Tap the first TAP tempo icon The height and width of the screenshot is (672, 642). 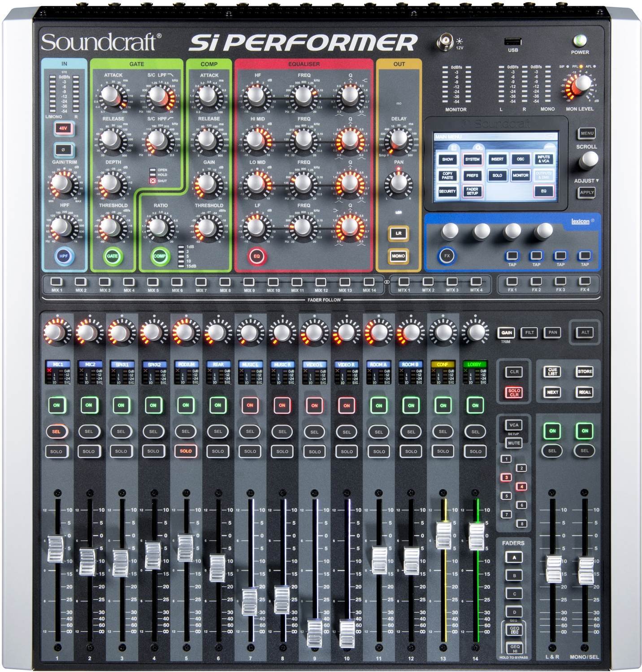click(512, 254)
